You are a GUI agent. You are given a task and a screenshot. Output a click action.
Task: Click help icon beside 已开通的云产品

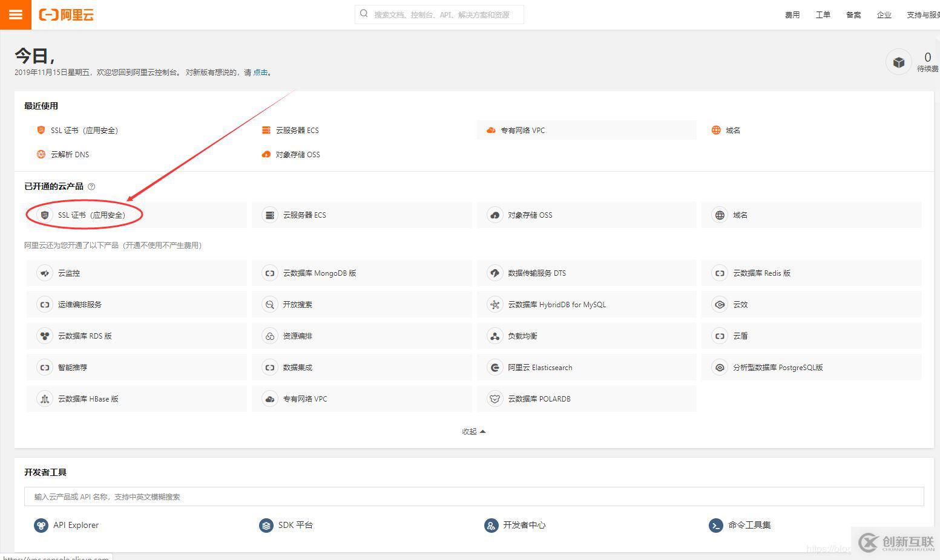click(x=91, y=186)
